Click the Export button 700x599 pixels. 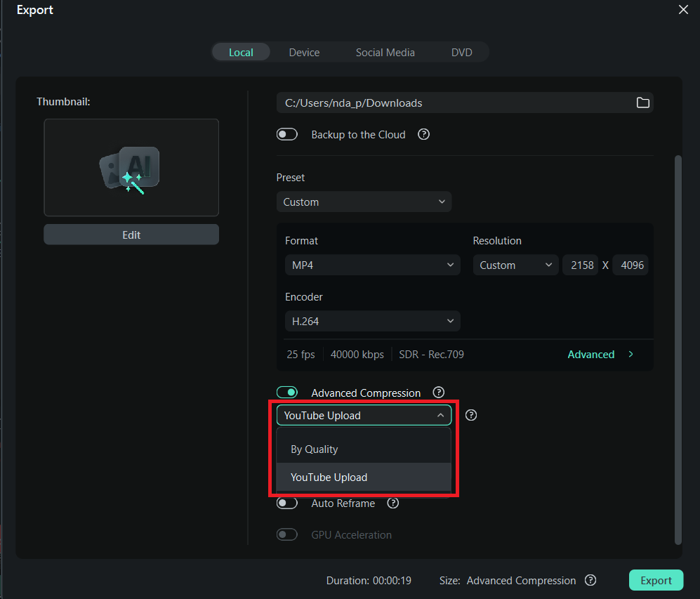[656, 580]
